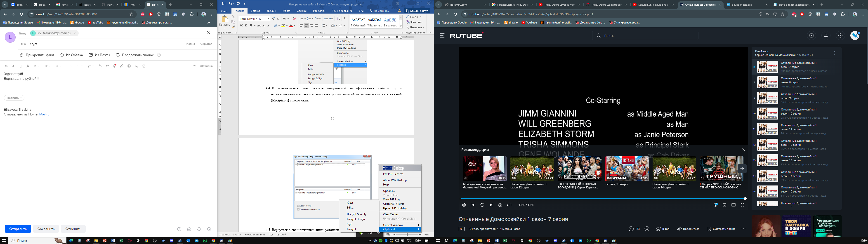Viewport: 868px width, 244px height.
Task: Open Word 'Вставка' ribbon tab
Action: [255, 11]
